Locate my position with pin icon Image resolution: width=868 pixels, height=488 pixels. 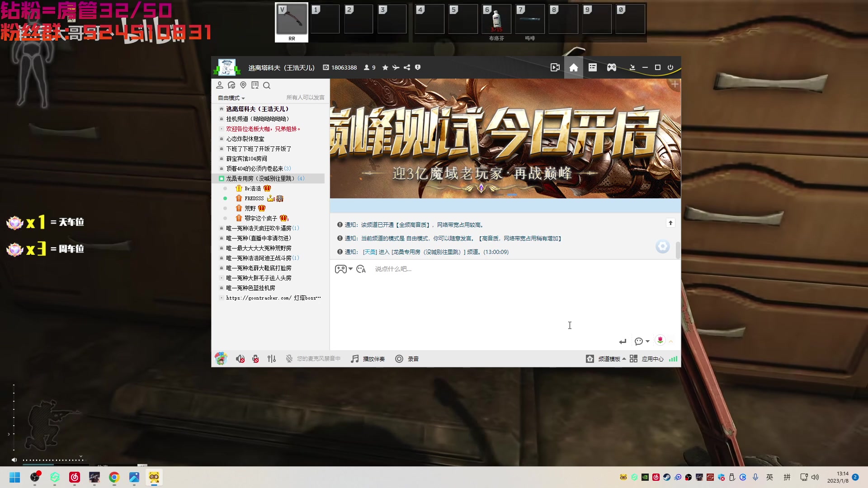click(243, 85)
